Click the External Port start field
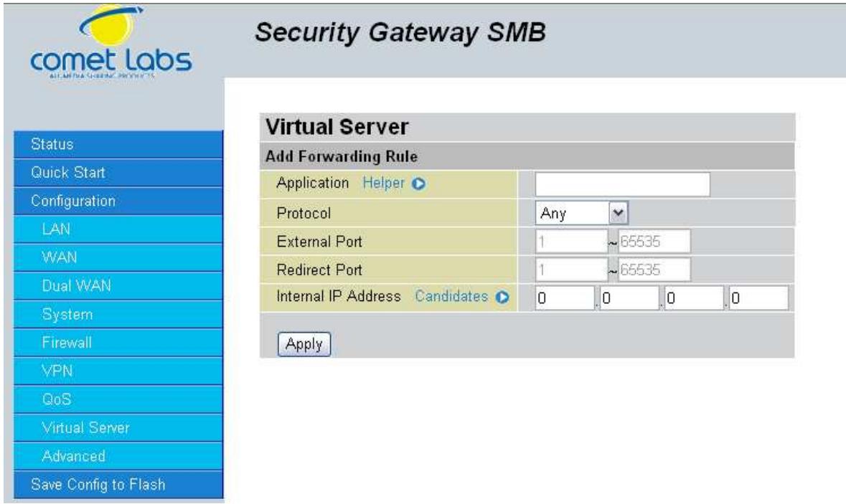 [x=572, y=242]
